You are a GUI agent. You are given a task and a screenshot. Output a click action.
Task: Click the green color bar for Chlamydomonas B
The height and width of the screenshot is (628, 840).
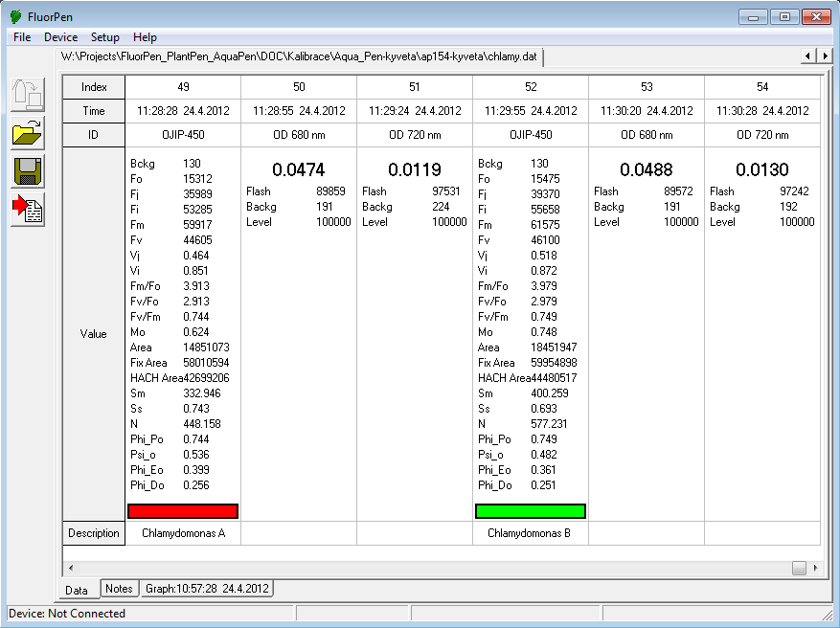click(x=531, y=511)
